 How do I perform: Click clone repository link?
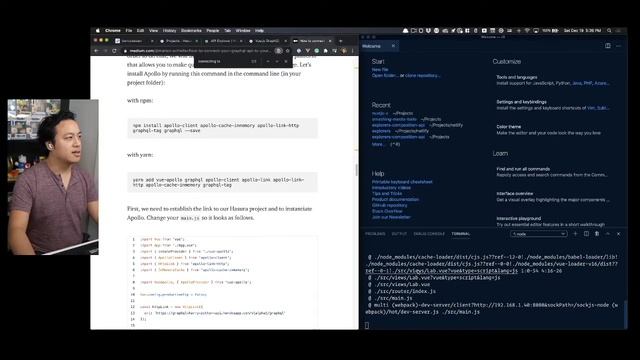(x=422, y=76)
